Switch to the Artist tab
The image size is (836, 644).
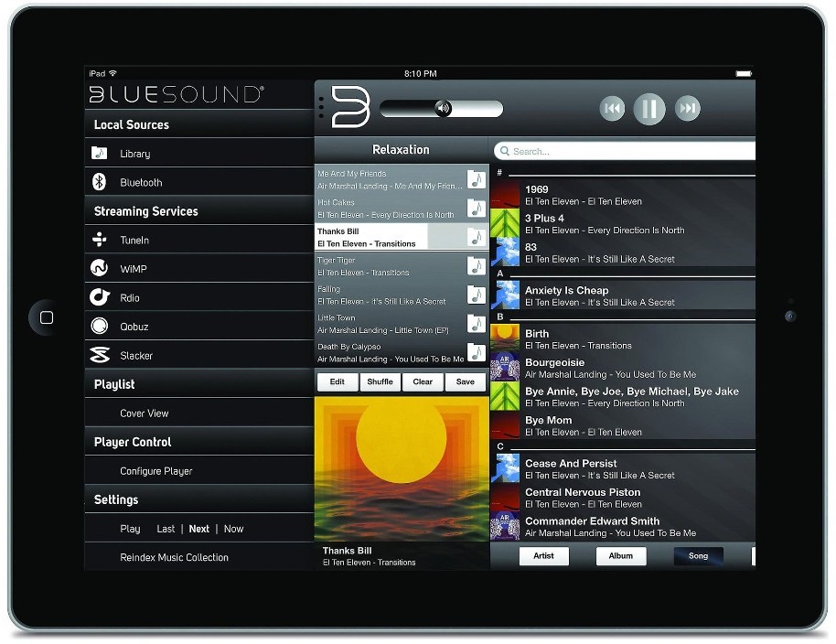click(544, 555)
